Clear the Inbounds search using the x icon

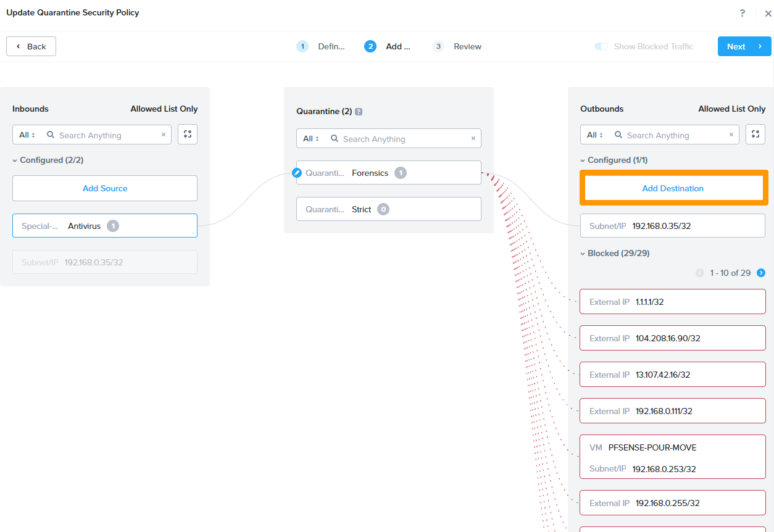(163, 135)
